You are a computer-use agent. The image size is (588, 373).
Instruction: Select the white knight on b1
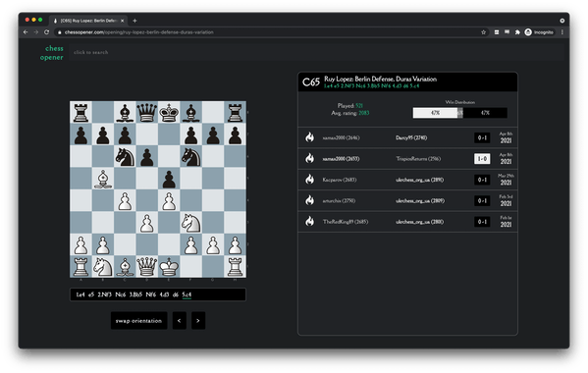tap(103, 267)
